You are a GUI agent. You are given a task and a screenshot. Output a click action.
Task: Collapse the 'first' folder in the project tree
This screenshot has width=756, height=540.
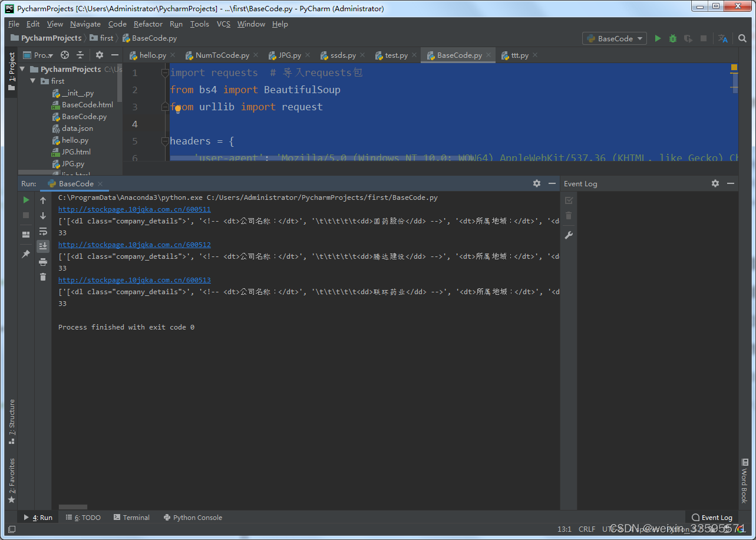click(x=33, y=81)
